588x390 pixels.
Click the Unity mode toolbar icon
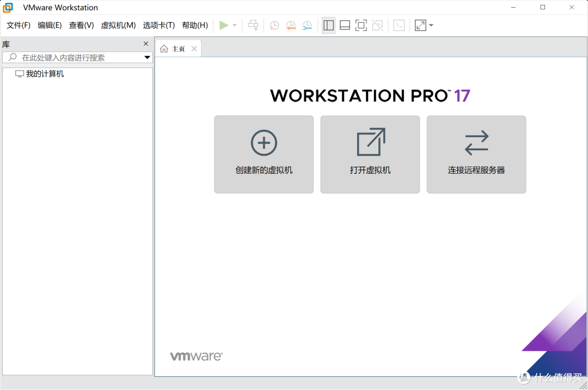click(377, 25)
